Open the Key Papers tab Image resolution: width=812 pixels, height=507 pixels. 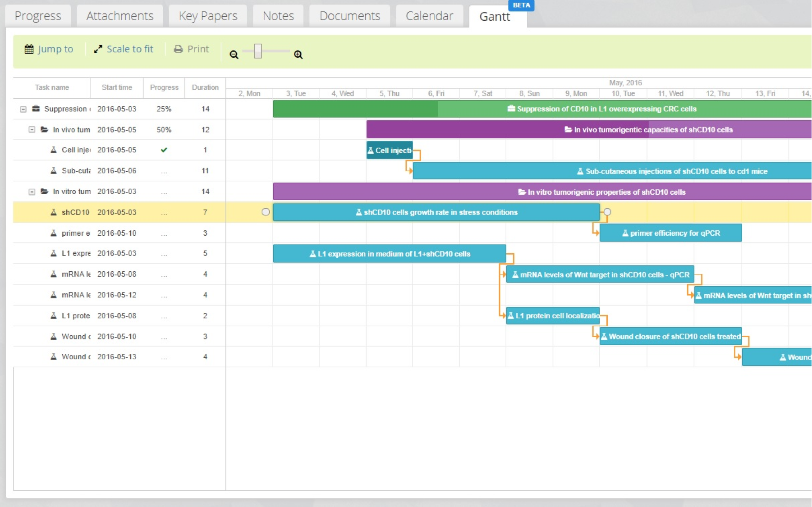pos(208,16)
